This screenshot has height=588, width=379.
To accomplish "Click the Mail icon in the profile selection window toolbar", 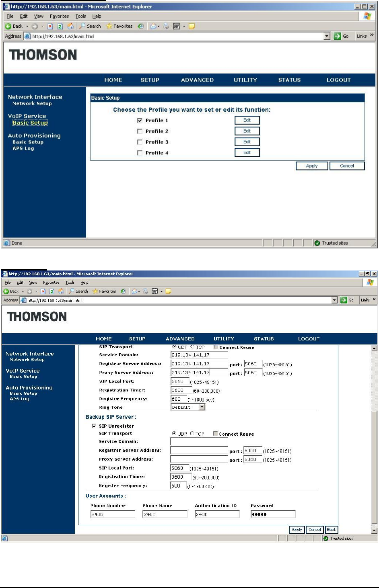I will click(153, 26).
